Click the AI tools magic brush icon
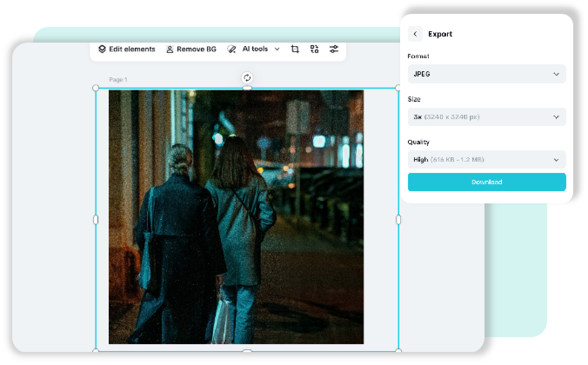The width and height of the screenshot is (588, 365). [231, 49]
